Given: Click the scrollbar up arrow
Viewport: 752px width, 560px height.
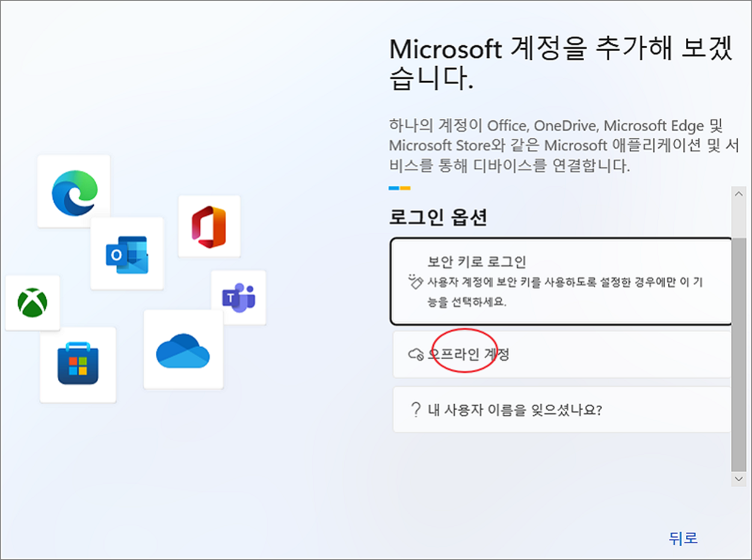Looking at the screenshot, I should coord(739,194).
